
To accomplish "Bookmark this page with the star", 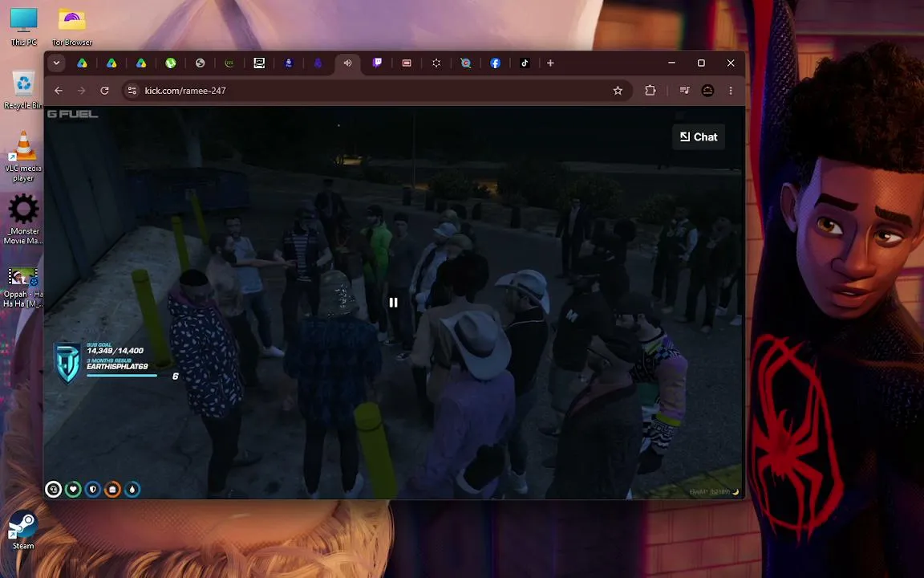I will 618,90.
